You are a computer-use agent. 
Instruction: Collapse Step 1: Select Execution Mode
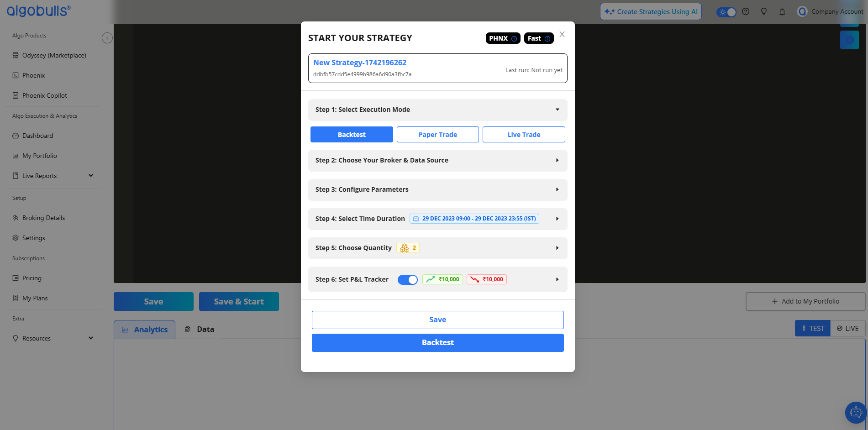pyautogui.click(x=438, y=110)
